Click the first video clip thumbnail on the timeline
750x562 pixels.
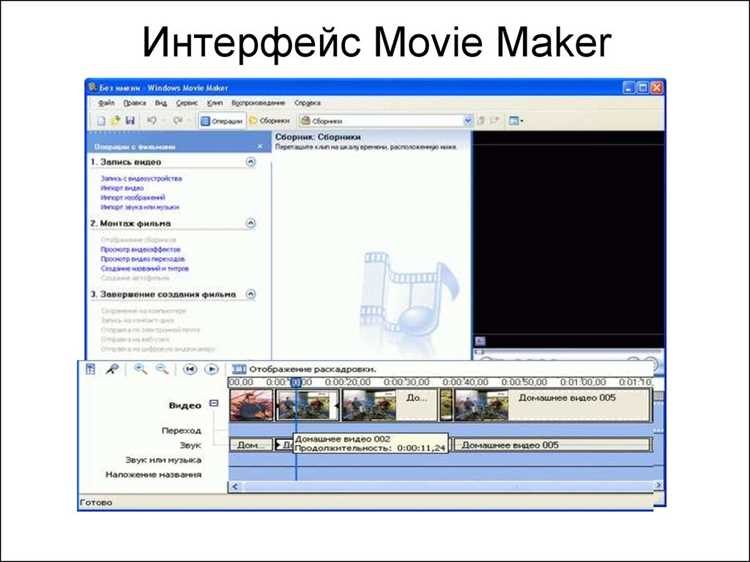pos(251,405)
